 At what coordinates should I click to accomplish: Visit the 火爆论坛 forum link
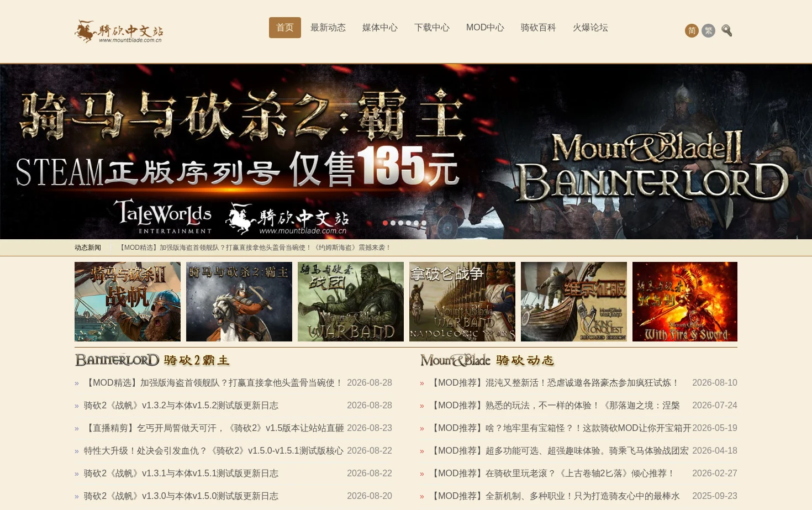pyautogui.click(x=590, y=28)
